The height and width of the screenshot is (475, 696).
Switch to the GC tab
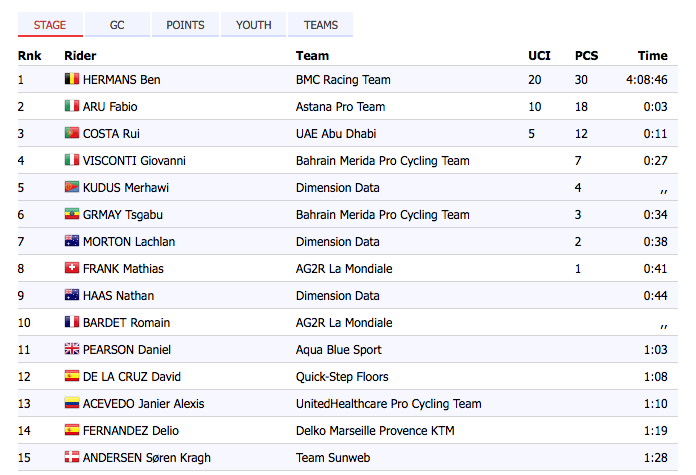tap(117, 25)
